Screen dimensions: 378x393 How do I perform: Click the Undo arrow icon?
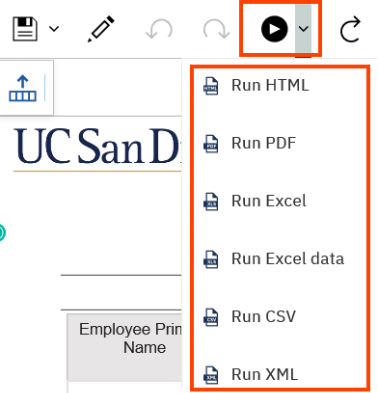tap(159, 29)
